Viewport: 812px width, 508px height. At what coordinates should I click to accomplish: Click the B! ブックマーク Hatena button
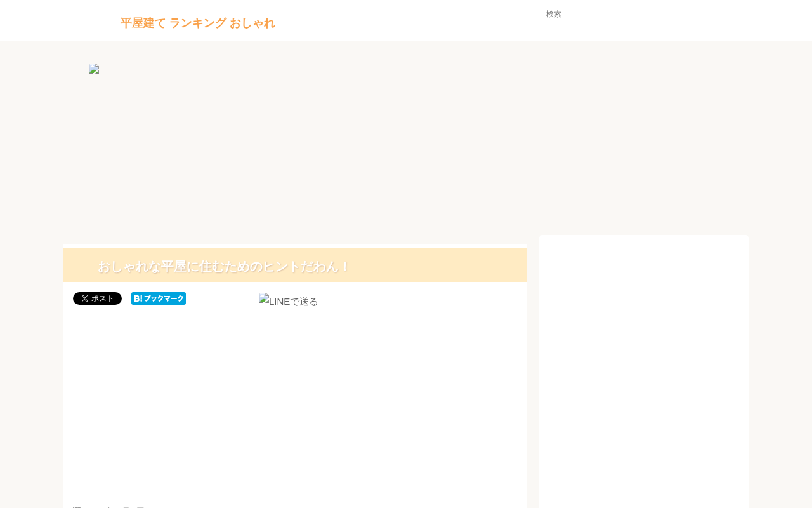[x=159, y=298]
